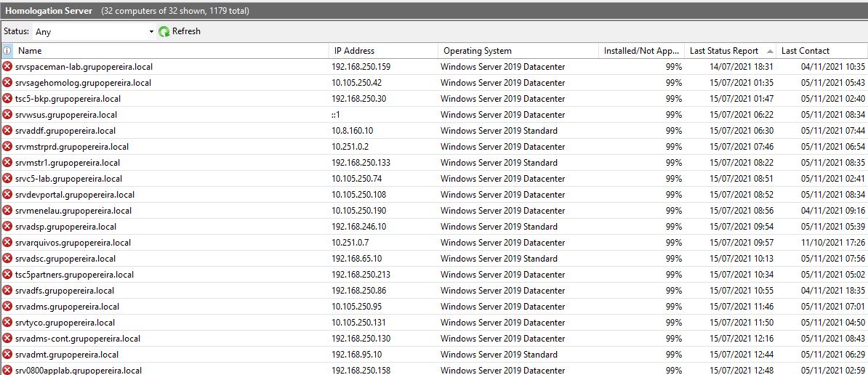The image size is (868, 375).
Task: Click IP address 10.8.160.10
Action: pos(352,131)
